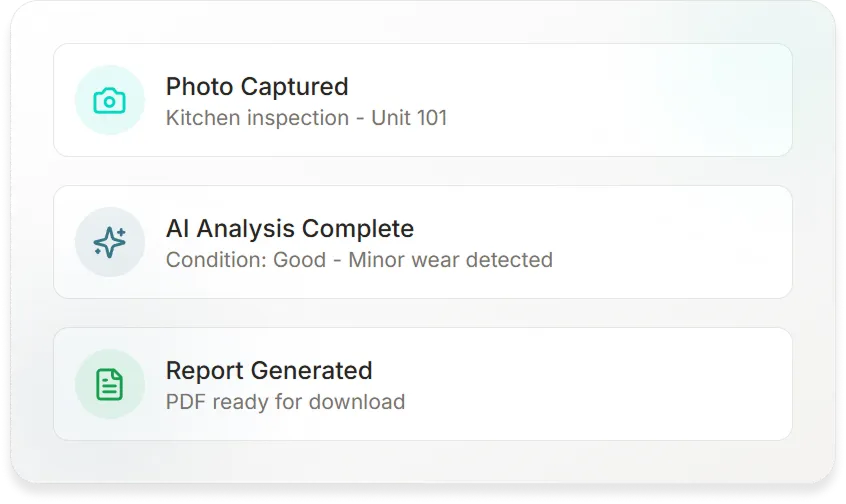Click empty area of Photo Captured card
The height and width of the screenshot is (504, 846).
click(620, 100)
